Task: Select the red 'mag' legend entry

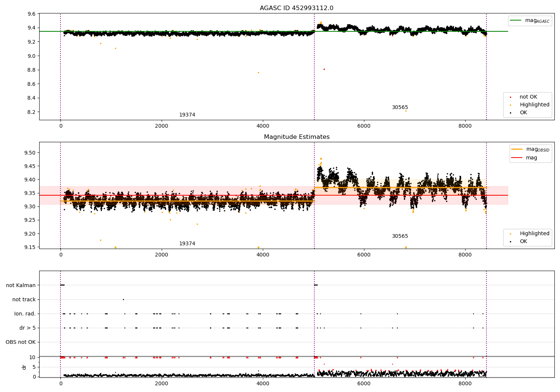Action: pyautogui.click(x=524, y=158)
